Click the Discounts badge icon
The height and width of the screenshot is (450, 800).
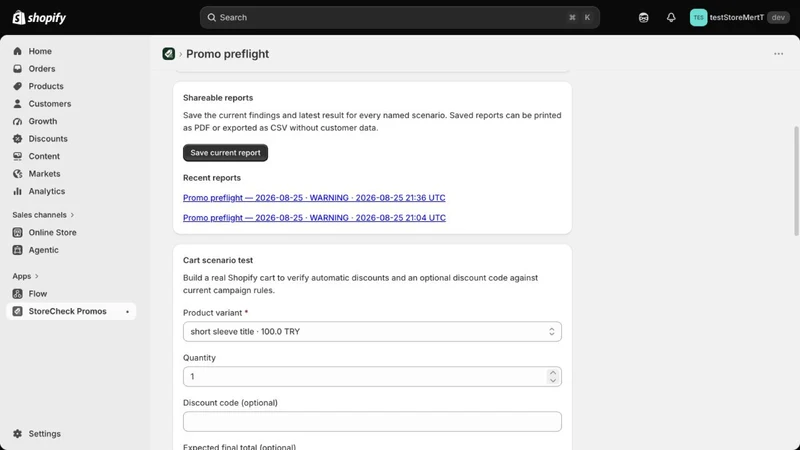(17, 139)
